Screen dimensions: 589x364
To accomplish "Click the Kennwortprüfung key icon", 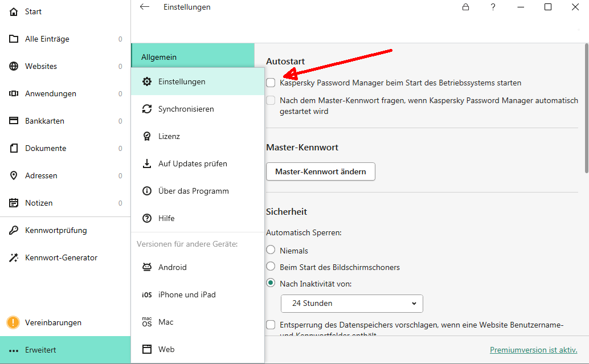I will (x=14, y=230).
